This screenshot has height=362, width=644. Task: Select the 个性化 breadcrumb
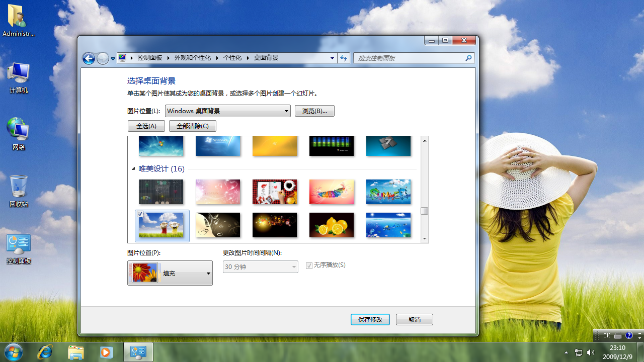point(232,58)
